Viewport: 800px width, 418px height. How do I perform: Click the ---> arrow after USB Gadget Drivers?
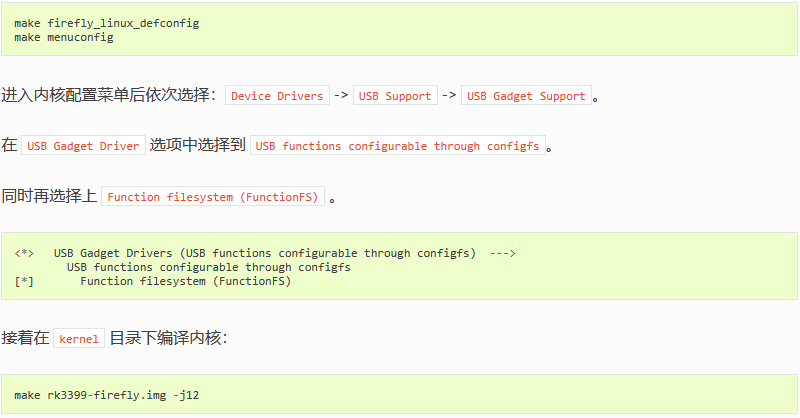[503, 253]
